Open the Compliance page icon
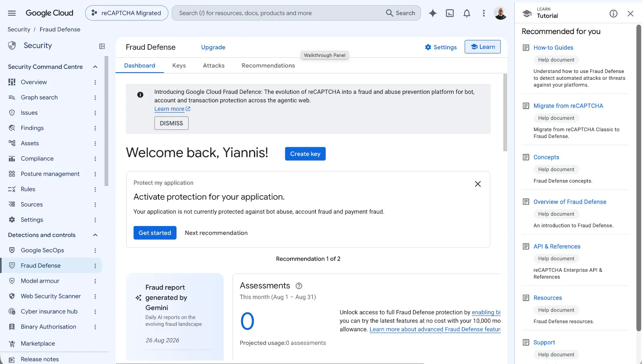This screenshot has width=642, height=364. click(x=12, y=159)
